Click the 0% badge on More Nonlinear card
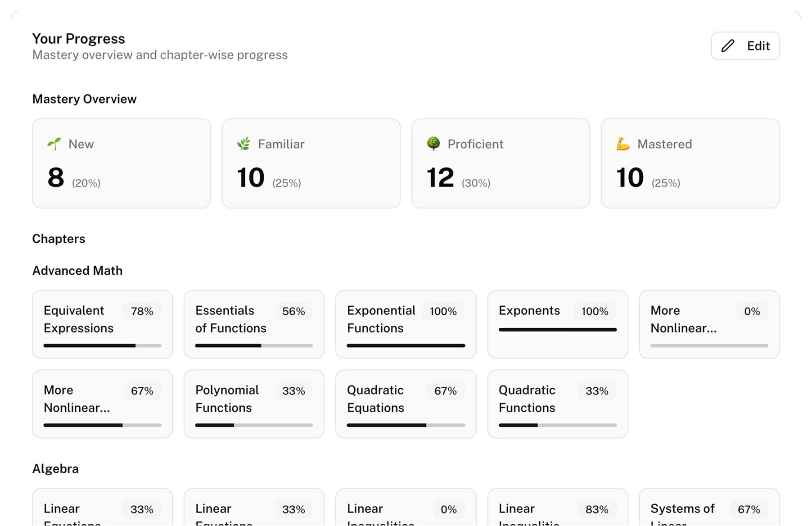Image resolution: width=812 pixels, height=526 pixels. coord(751,311)
